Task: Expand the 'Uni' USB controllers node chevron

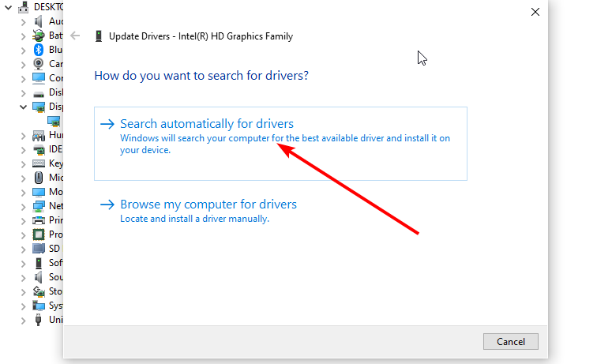Action: click(x=23, y=321)
